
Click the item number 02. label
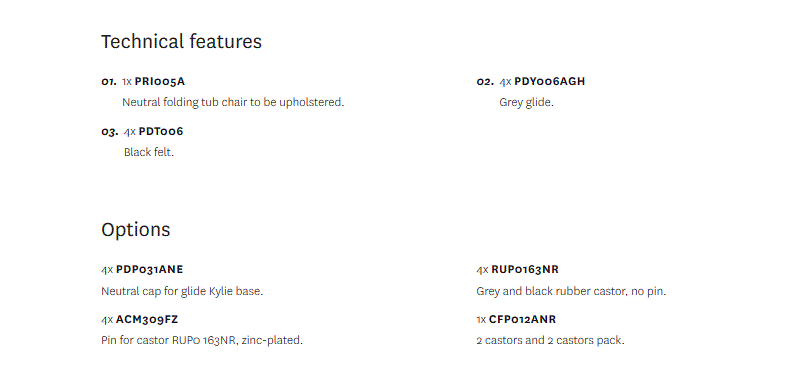coord(485,82)
